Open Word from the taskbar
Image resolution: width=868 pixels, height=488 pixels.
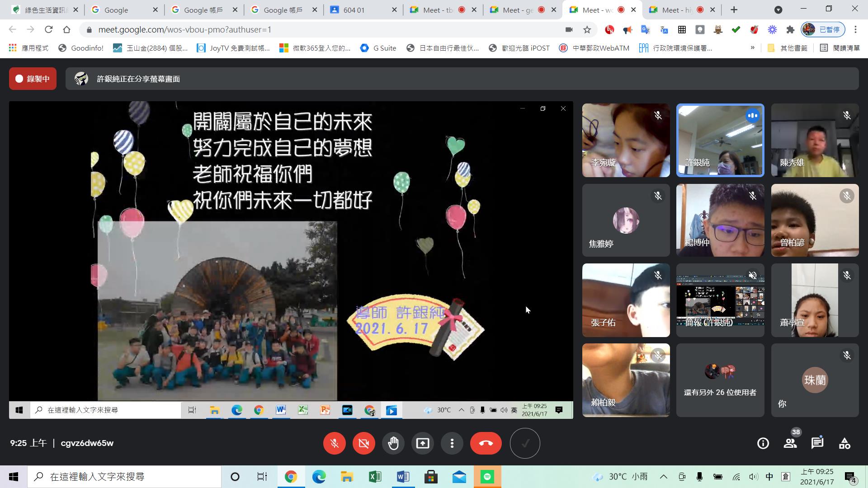click(403, 477)
